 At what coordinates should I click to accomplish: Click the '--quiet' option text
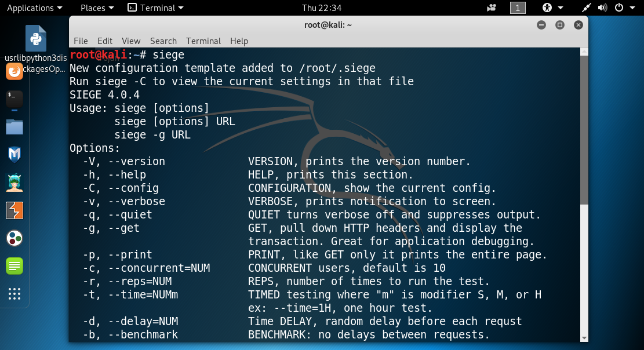tap(130, 215)
